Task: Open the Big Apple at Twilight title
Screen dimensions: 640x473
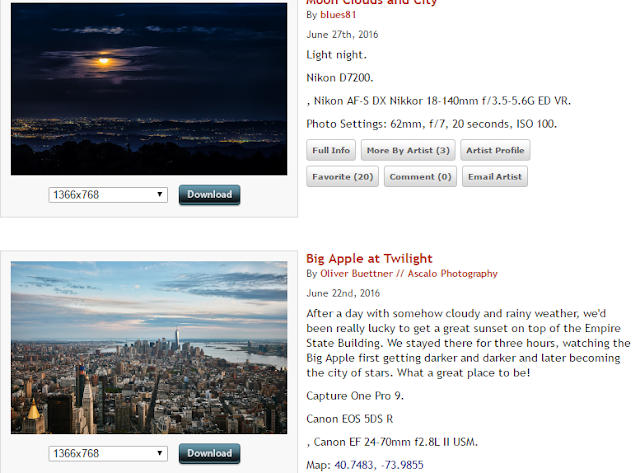Action: (x=369, y=258)
